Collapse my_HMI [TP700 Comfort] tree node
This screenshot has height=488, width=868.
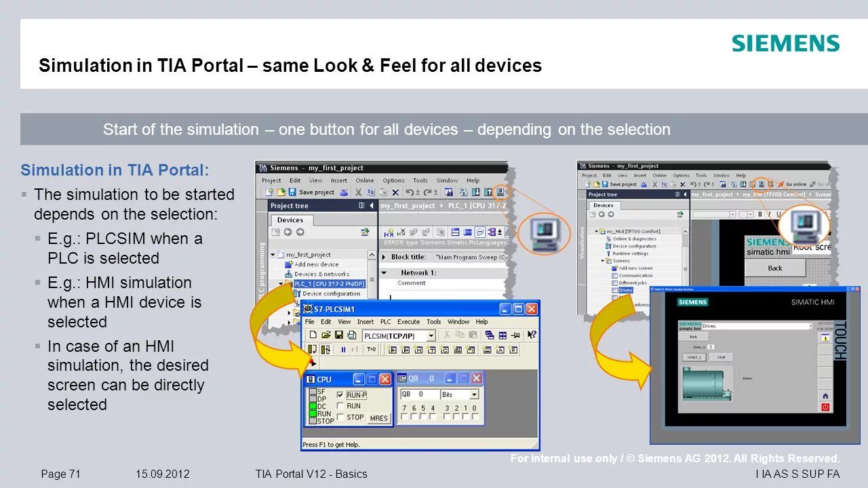pos(596,231)
